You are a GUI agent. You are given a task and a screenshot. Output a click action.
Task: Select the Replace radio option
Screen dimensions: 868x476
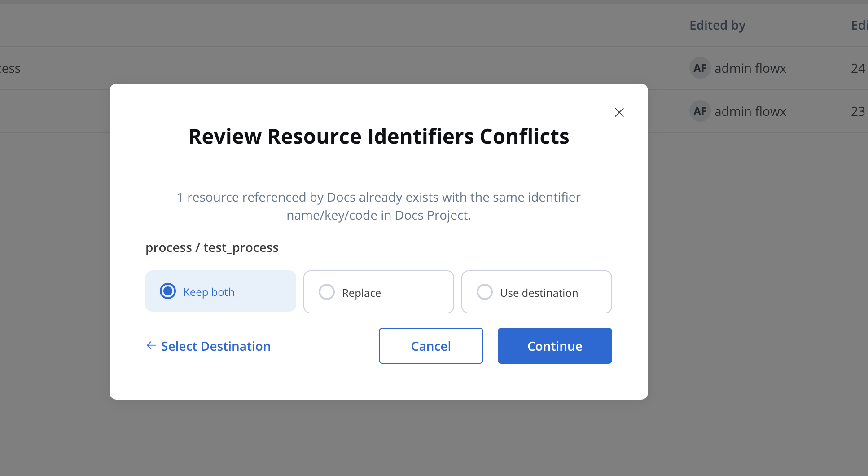click(379, 292)
